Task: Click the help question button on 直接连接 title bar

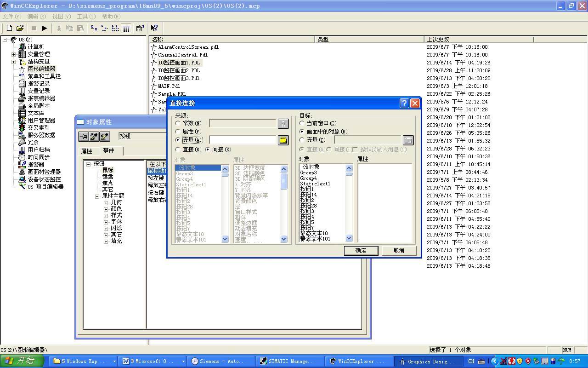Action: point(404,103)
